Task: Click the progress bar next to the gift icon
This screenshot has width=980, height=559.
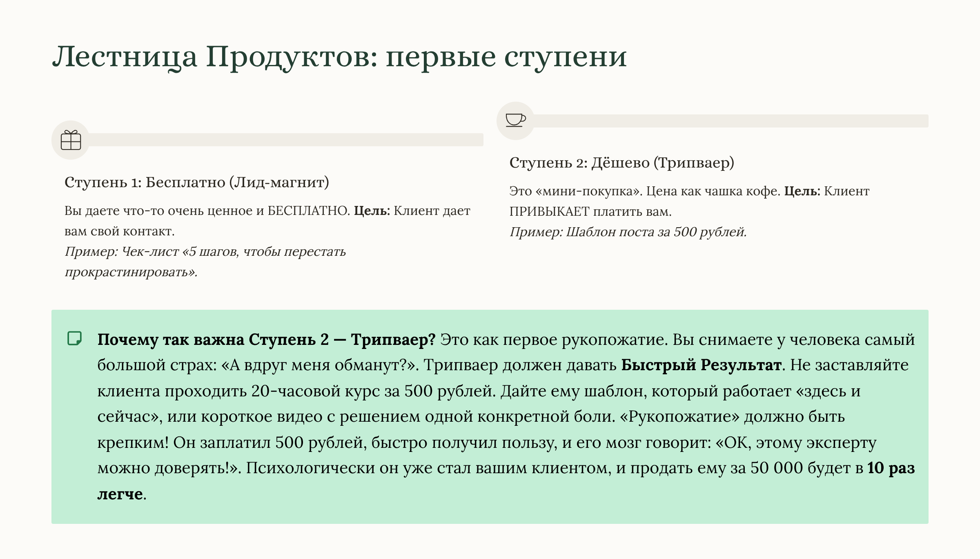Action: tap(286, 140)
